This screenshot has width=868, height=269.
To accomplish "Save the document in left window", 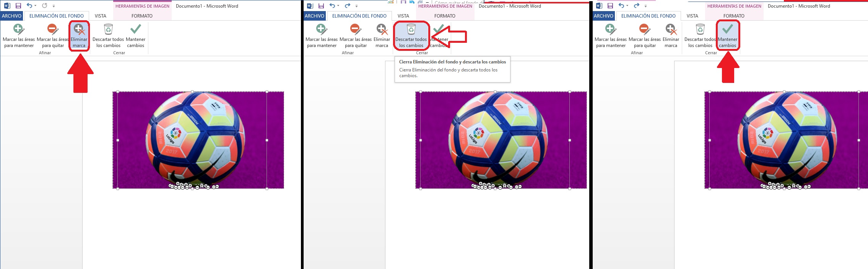I will click(x=18, y=6).
